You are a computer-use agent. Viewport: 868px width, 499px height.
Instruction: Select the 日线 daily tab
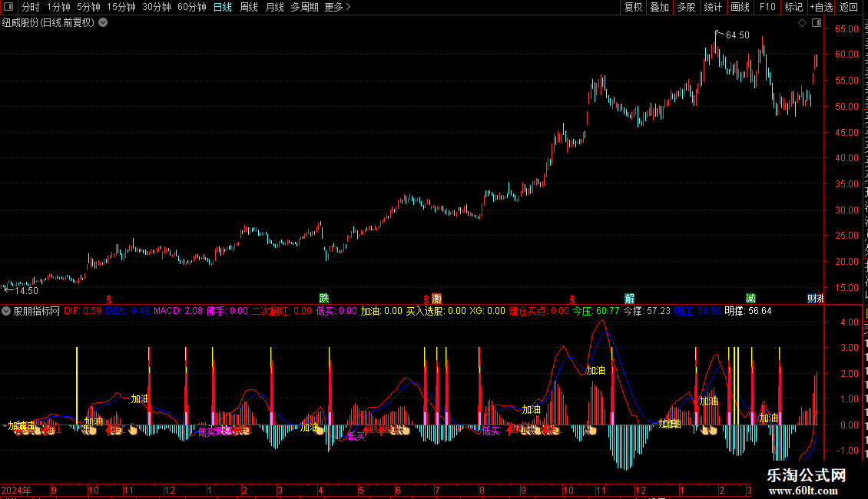click(223, 7)
